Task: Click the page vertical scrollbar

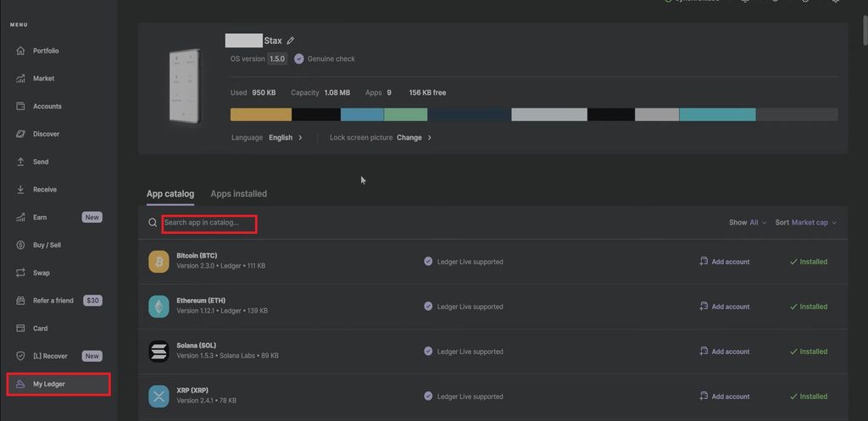Action: tap(865, 31)
